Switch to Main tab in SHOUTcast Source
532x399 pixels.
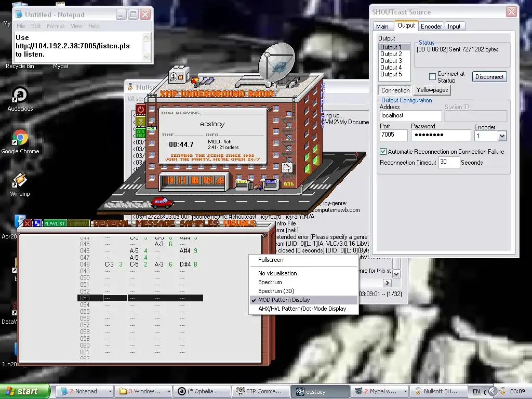point(382,26)
